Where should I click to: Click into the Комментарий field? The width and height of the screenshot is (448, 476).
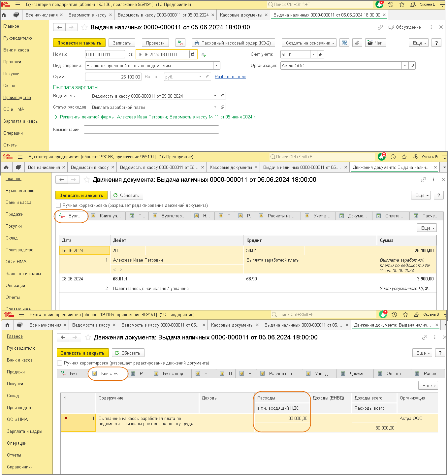pos(151,130)
